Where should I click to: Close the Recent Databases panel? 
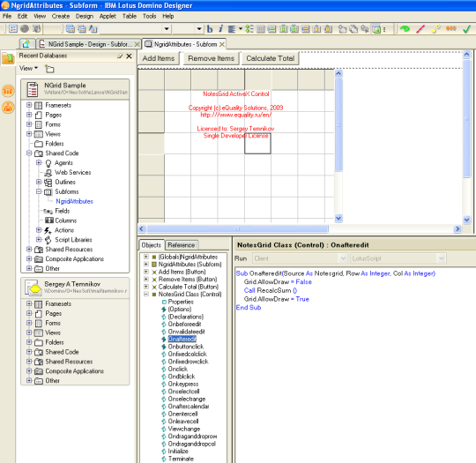[129, 56]
